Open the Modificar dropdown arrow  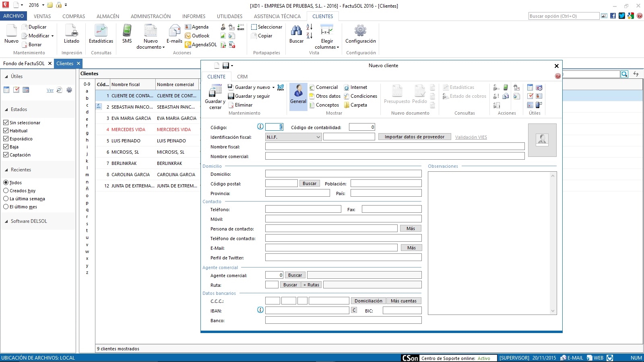point(52,36)
